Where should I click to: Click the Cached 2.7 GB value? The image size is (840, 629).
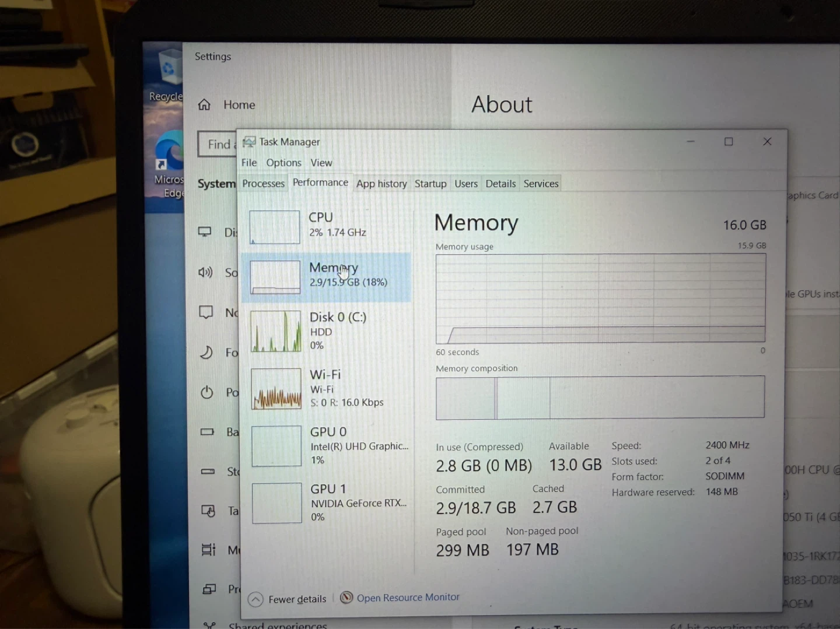pyautogui.click(x=554, y=507)
